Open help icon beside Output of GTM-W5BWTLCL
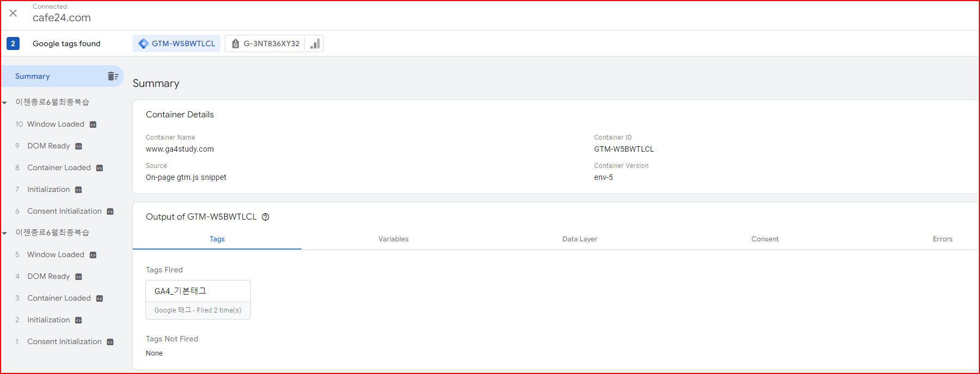Image resolution: width=980 pixels, height=374 pixels. [x=266, y=217]
